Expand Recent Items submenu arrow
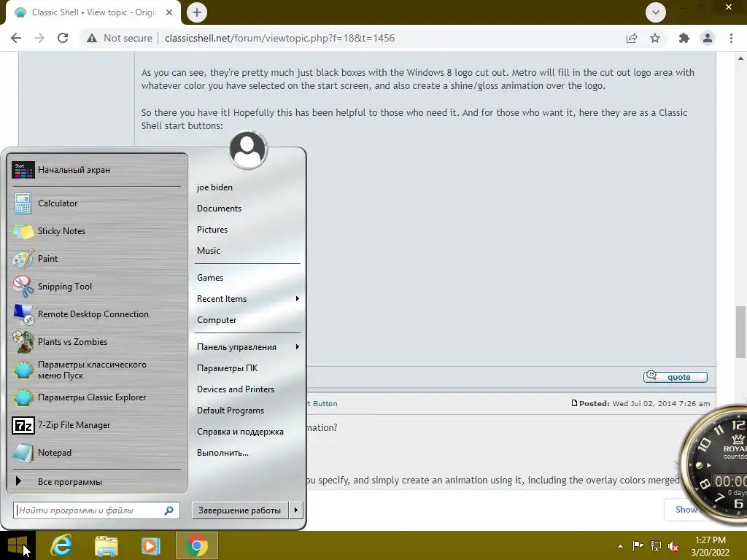 [298, 298]
